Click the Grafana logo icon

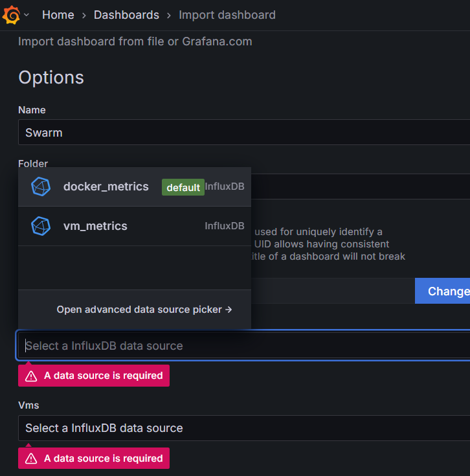click(11, 14)
